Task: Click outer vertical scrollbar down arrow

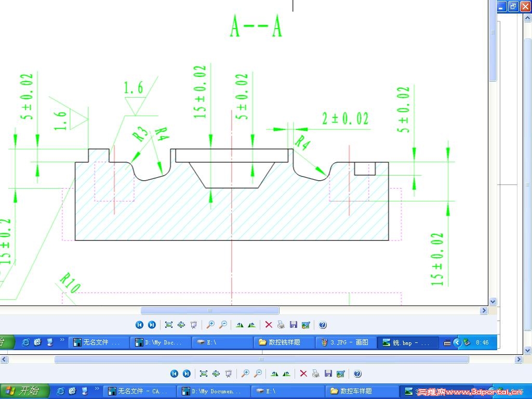Action: pyautogui.click(x=527, y=351)
